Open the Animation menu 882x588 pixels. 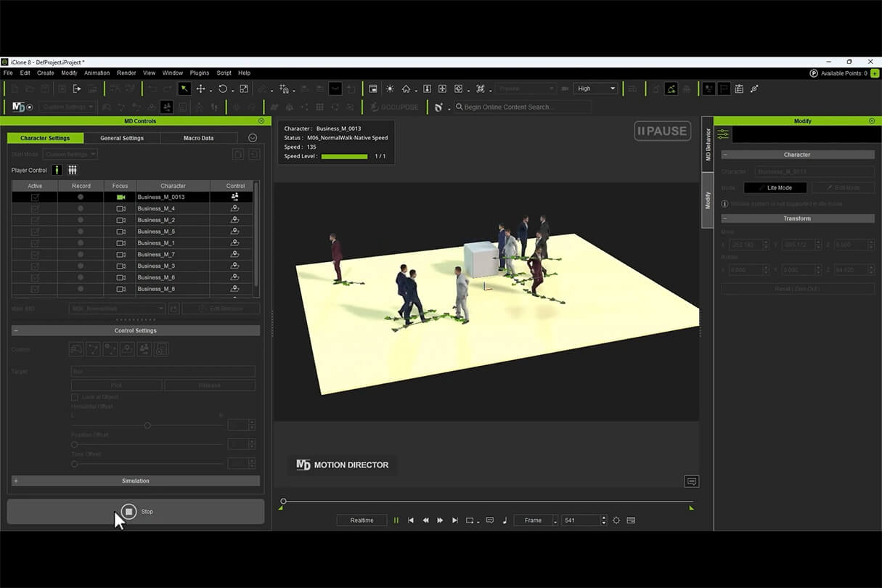click(x=97, y=73)
